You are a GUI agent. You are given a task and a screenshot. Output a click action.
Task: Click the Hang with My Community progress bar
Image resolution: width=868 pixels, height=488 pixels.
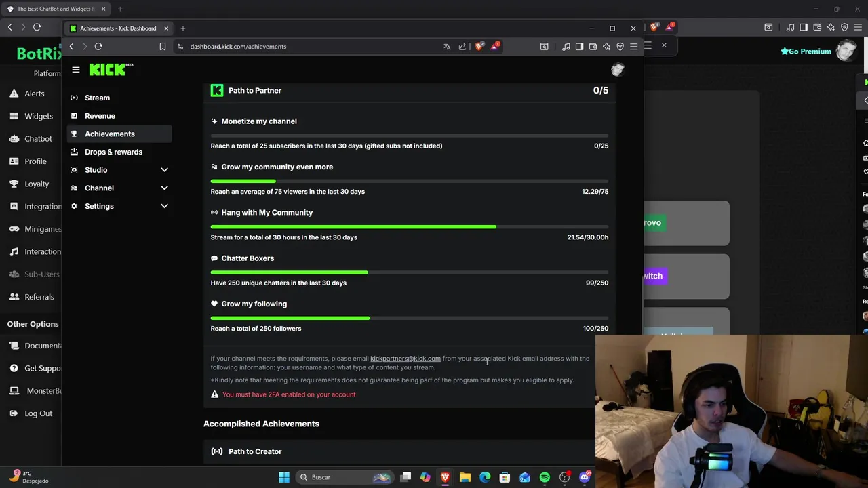pos(410,227)
